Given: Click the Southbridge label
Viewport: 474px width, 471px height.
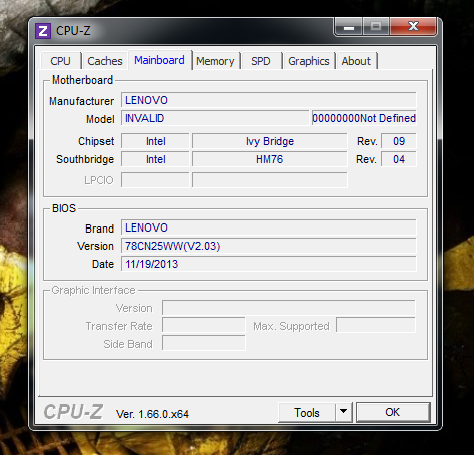Looking at the screenshot, I should pos(85,159).
